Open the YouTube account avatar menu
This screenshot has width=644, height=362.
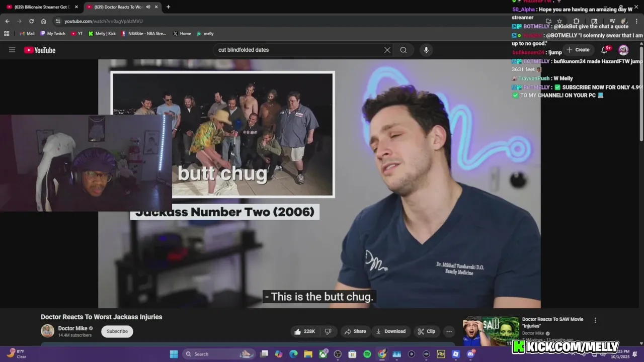tap(623, 50)
